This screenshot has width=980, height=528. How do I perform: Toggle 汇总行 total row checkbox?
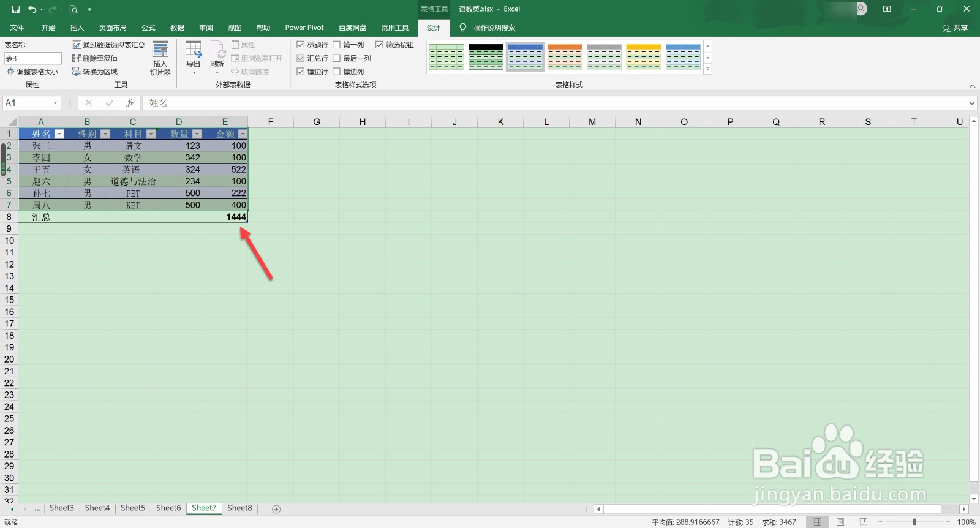(x=301, y=58)
